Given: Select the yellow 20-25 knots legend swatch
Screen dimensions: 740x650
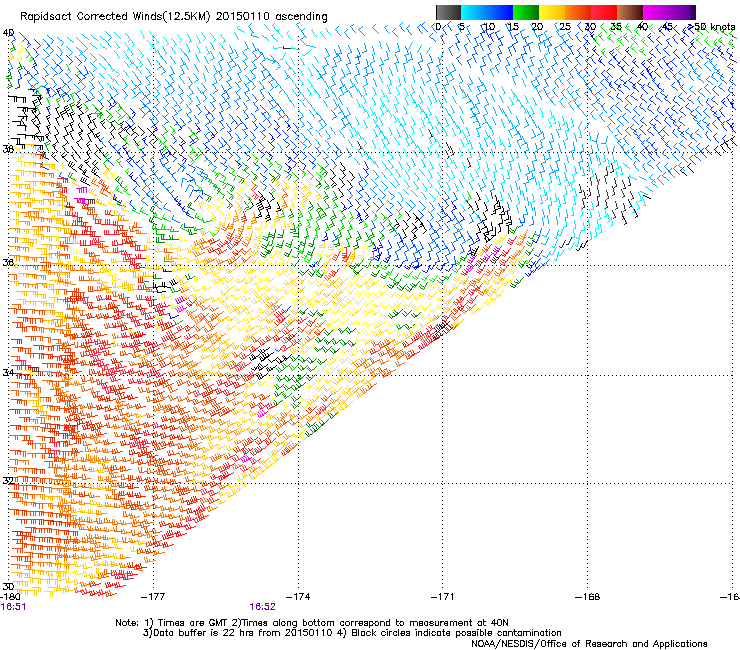Looking at the screenshot, I should pos(552,12).
